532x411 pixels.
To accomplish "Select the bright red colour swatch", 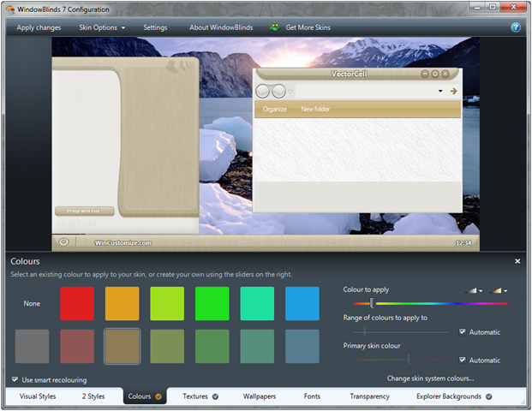I will (x=77, y=303).
